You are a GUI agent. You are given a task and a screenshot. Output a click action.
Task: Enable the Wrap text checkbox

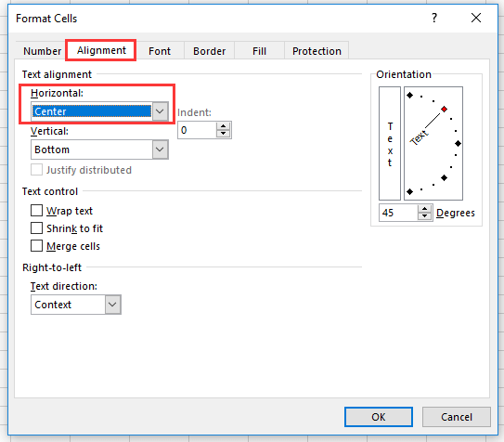(36, 211)
